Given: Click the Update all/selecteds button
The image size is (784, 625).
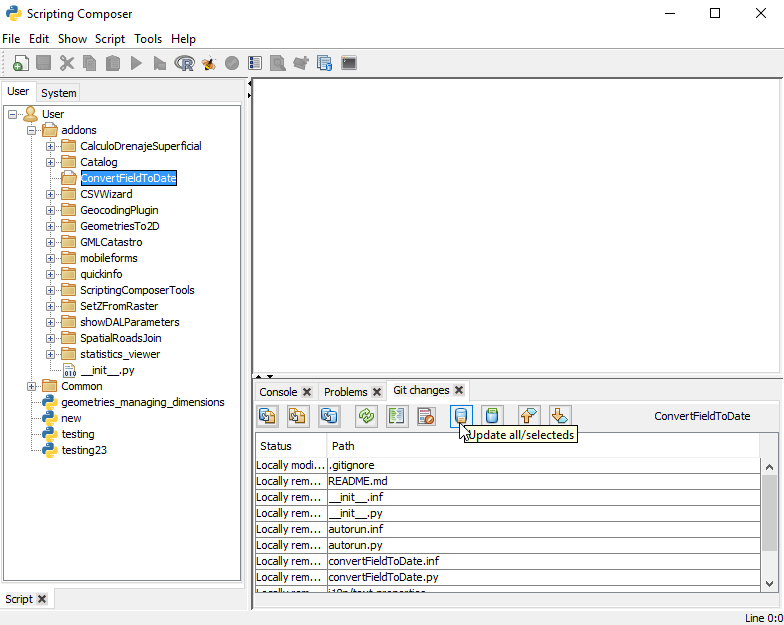Looking at the screenshot, I should pos(461,416).
